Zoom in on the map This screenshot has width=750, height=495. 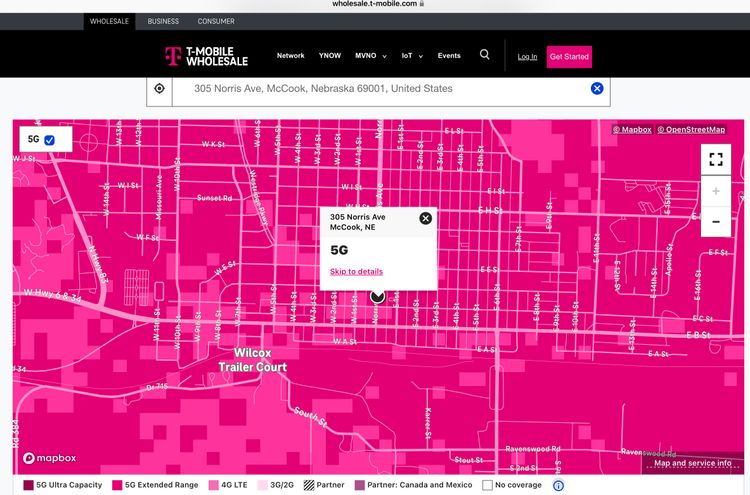point(716,191)
